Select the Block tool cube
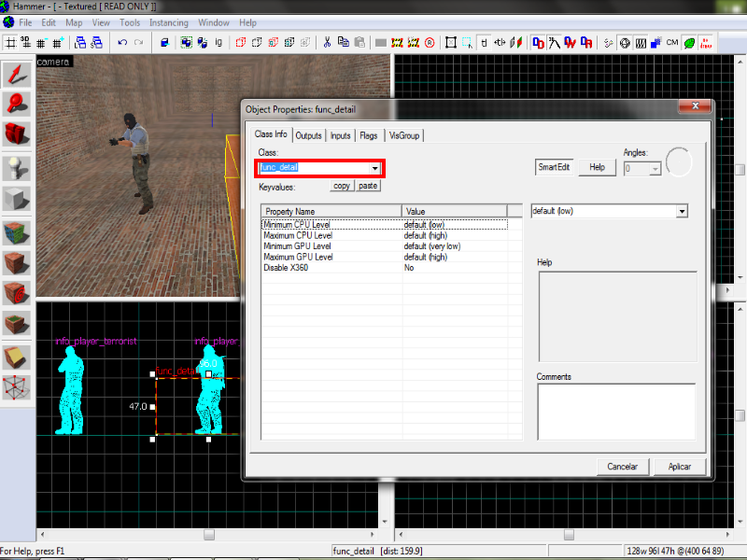Image resolution: width=747 pixels, height=560 pixels. [x=17, y=198]
